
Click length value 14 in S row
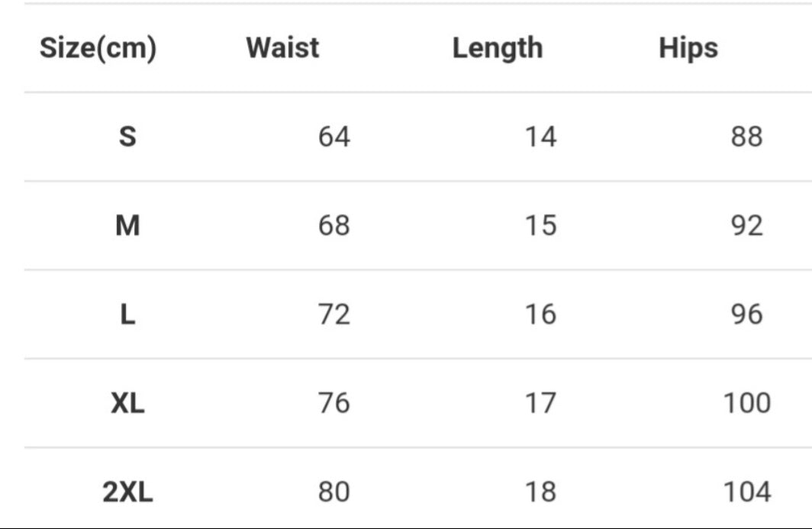[540, 137]
